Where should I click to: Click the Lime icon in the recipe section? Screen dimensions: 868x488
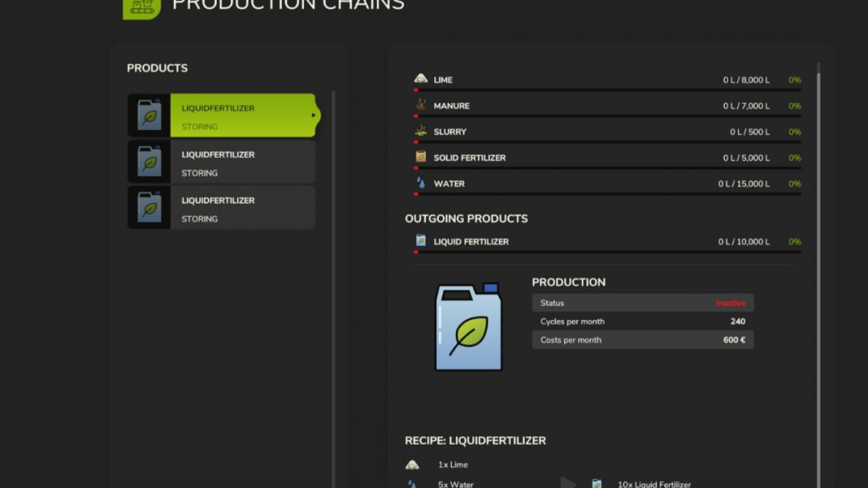point(411,464)
